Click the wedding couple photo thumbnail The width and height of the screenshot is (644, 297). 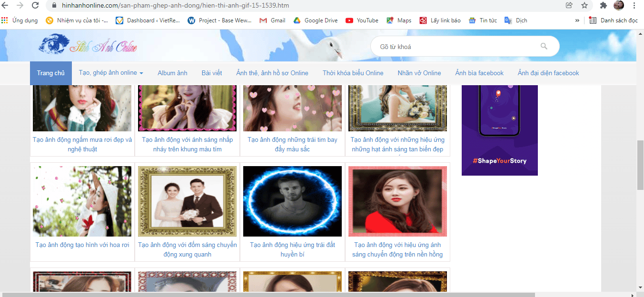point(187,201)
